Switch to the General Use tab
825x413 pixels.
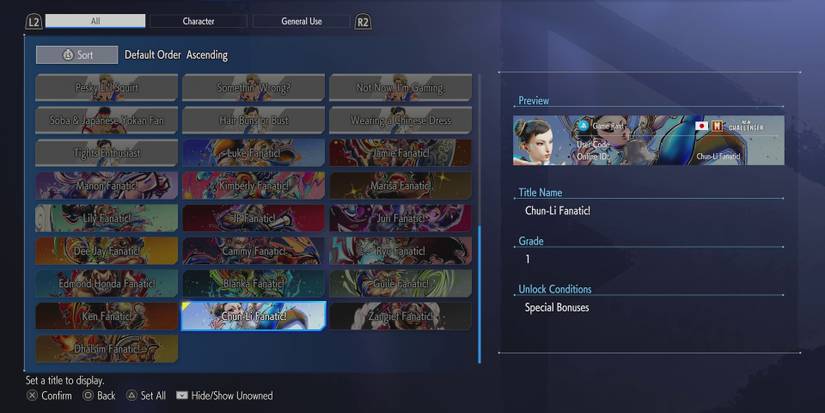(x=301, y=21)
